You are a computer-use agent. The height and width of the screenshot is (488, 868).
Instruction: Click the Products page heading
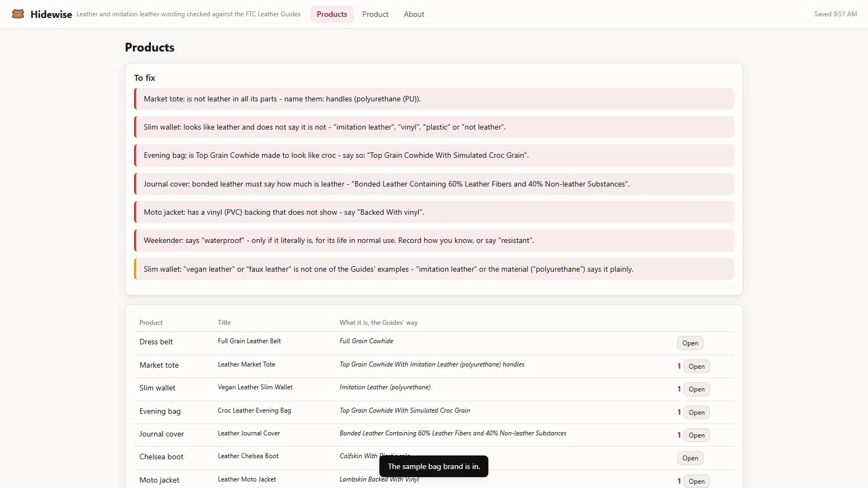point(150,48)
